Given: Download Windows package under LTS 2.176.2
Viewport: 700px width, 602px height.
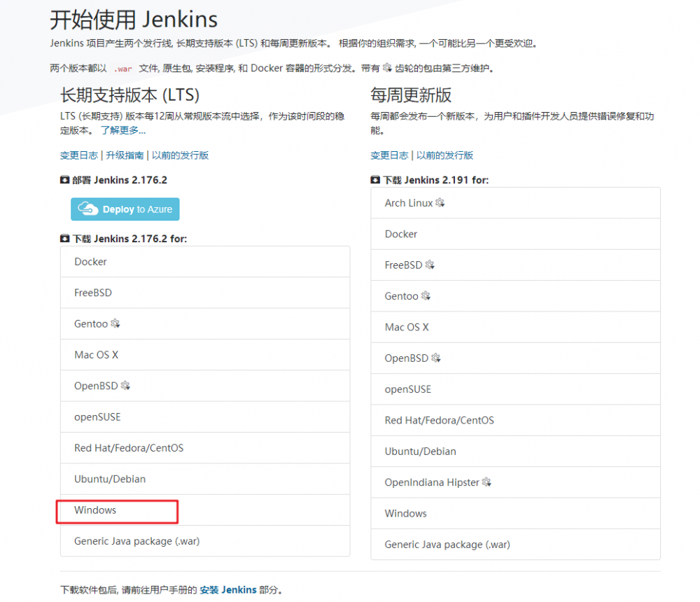Looking at the screenshot, I should [205, 510].
